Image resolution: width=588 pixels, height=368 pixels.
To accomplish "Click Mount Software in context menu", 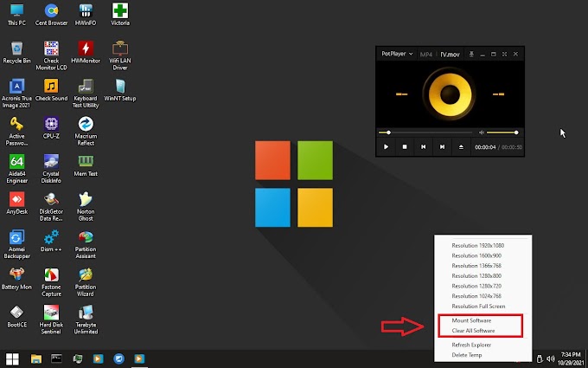I will 483,320.
